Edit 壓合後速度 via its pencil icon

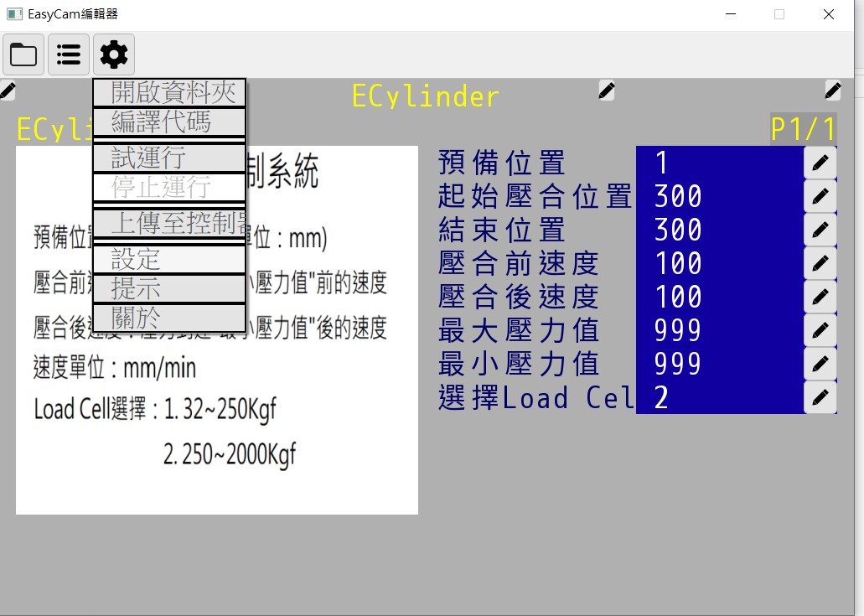[820, 297]
